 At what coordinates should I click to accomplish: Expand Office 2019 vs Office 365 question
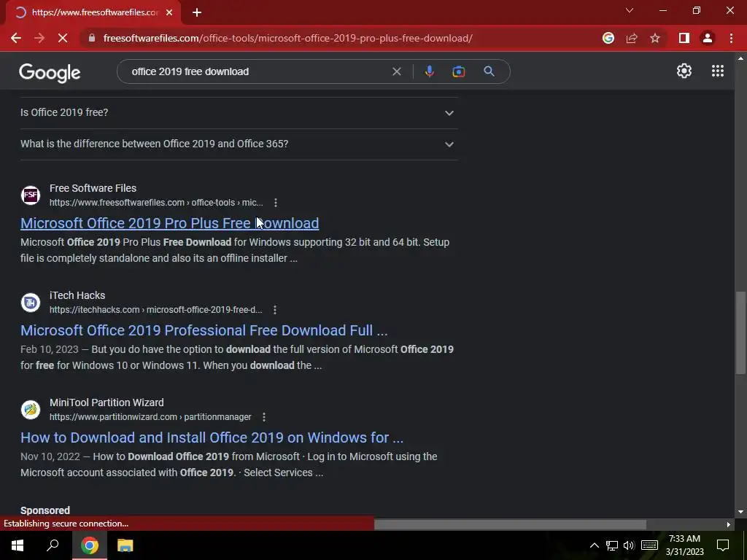(x=239, y=144)
